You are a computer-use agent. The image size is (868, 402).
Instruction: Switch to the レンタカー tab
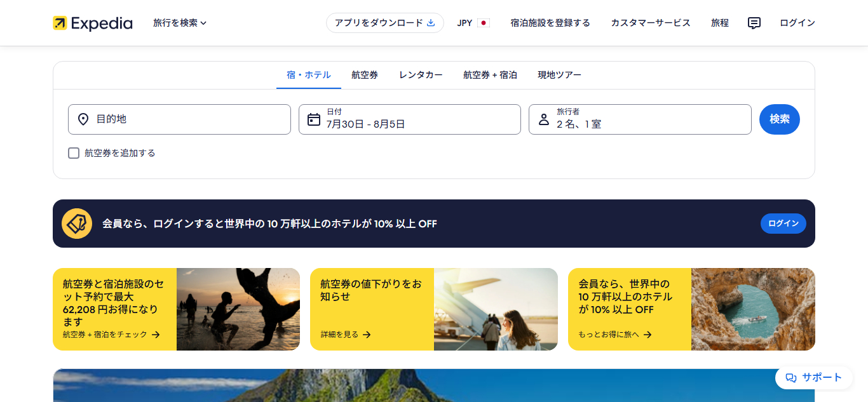421,75
